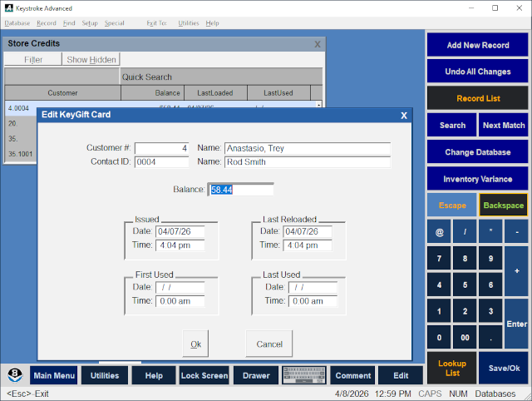Close the Store Credits window
The image size is (532, 401).
point(318,43)
